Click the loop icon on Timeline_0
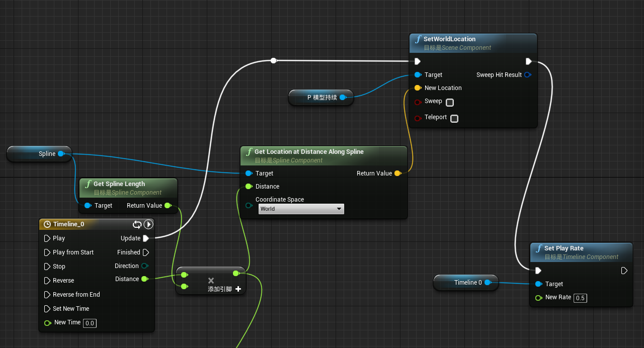 pyautogui.click(x=137, y=224)
